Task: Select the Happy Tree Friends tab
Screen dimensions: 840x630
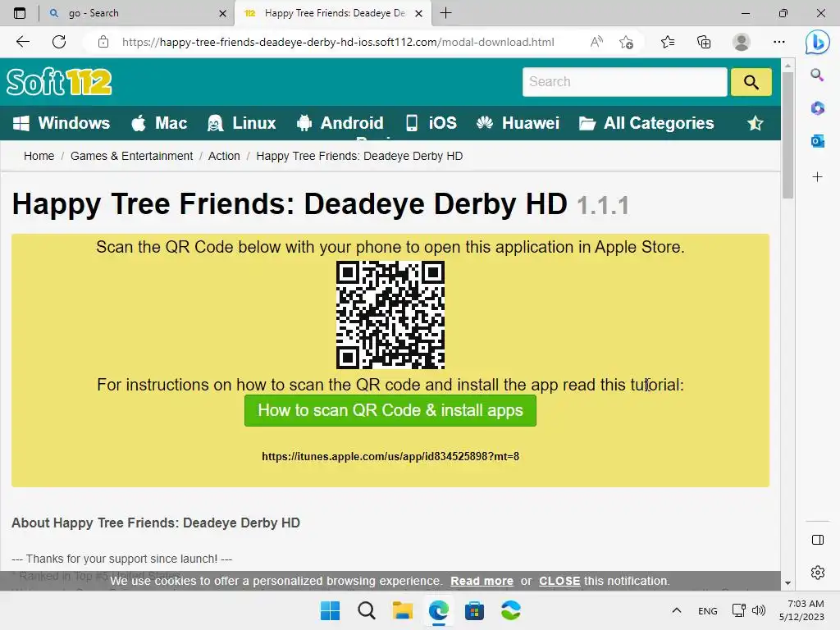Action: click(x=332, y=13)
